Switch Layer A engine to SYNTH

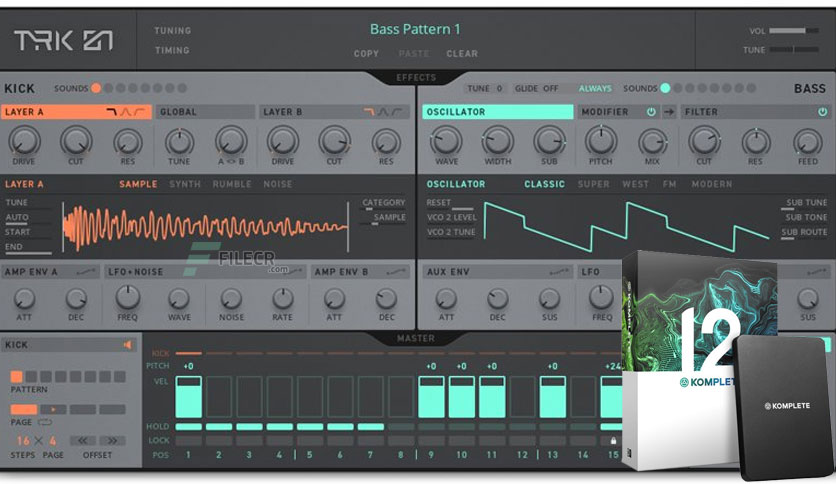point(185,184)
